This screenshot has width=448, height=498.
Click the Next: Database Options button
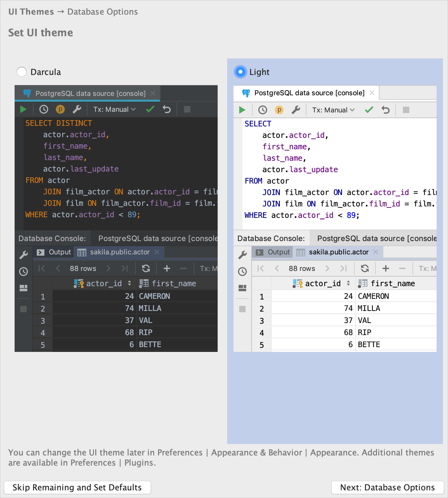[x=387, y=488]
